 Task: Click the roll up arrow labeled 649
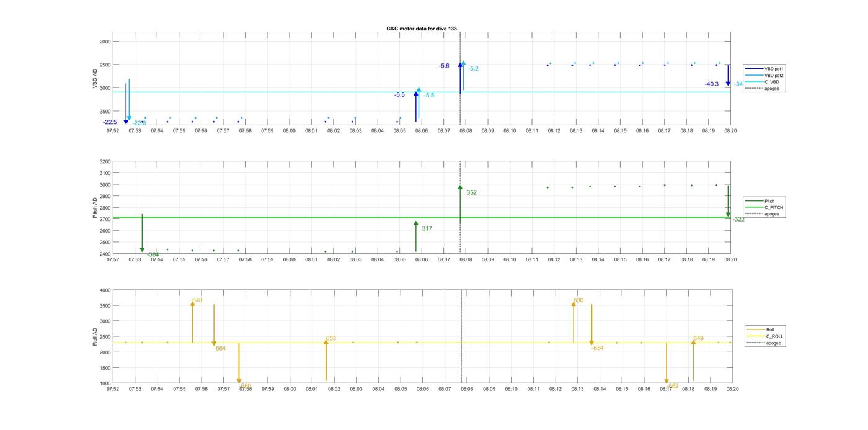pos(693,360)
